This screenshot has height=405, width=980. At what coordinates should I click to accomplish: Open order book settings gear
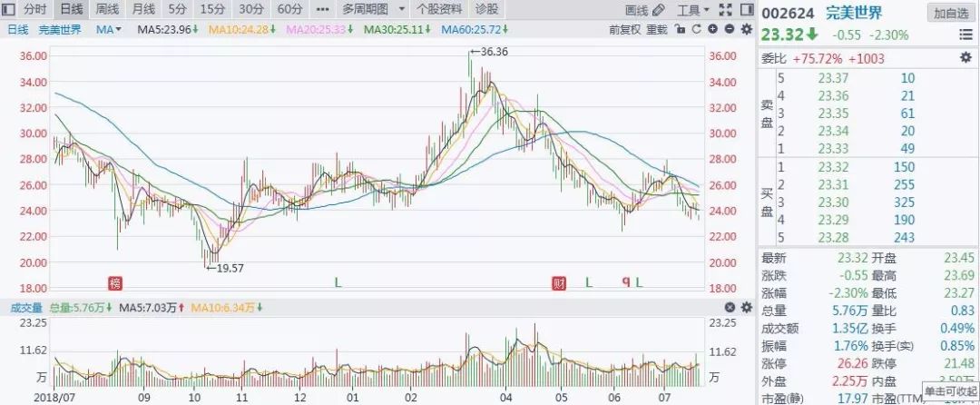point(965,58)
